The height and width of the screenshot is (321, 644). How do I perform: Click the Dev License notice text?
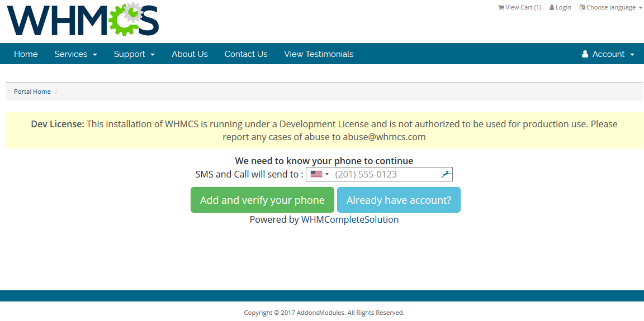click(x=324, y=131)
